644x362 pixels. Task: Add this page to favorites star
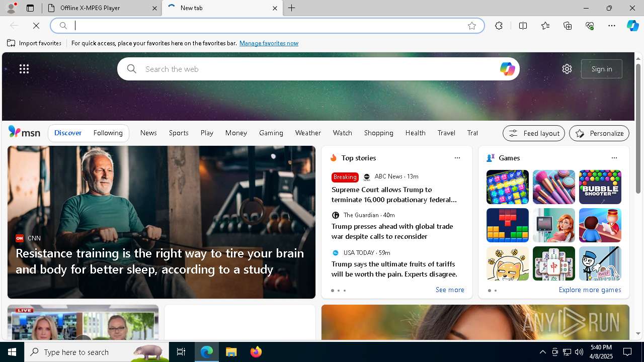(x=472, y=26)
